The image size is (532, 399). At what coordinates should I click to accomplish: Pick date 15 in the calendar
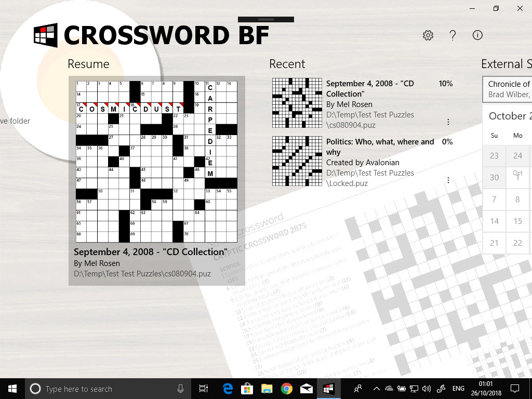tap(517, 221)
